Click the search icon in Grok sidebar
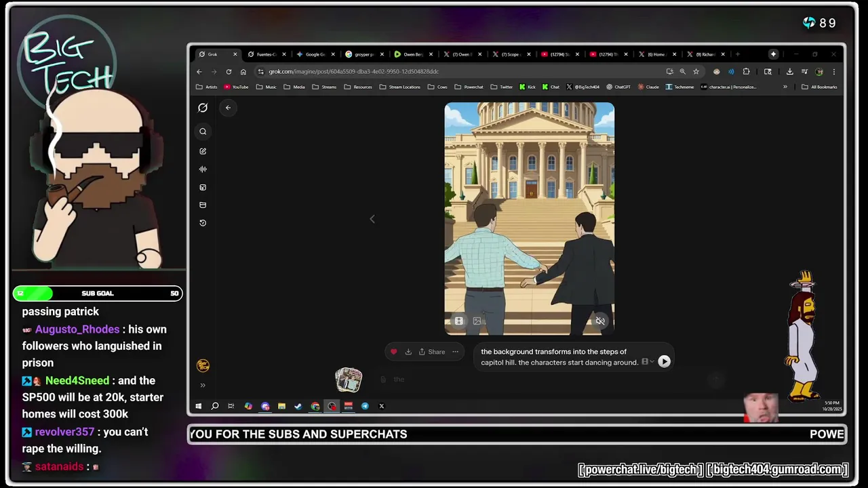This screenshot has height=488, width=868. point(203,131)
